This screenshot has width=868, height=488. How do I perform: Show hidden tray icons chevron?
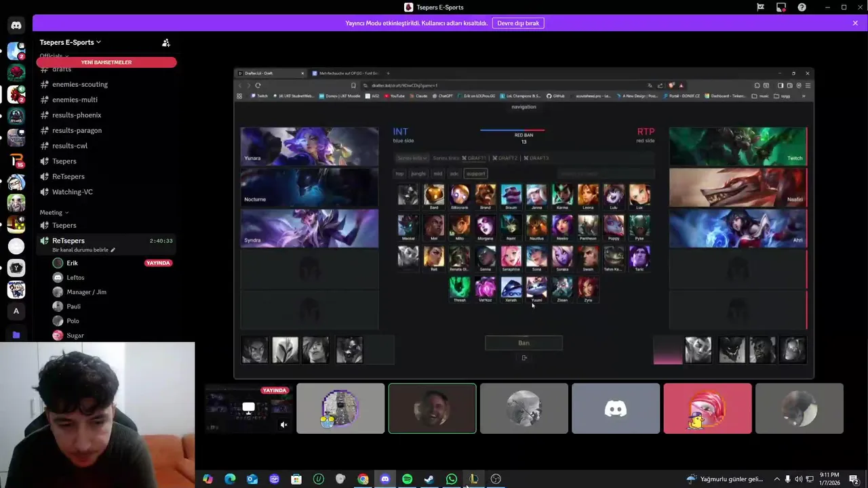pos(776,479)
